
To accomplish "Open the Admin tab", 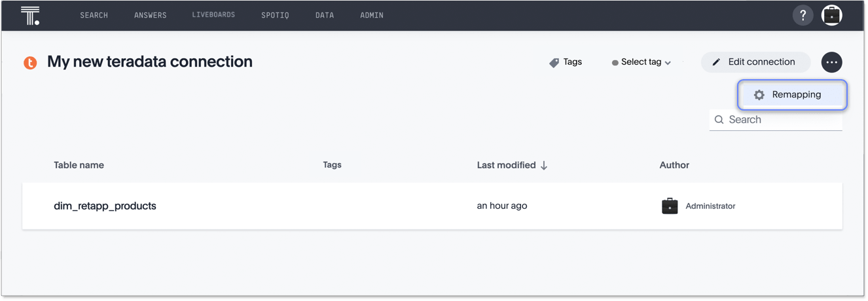I will point(371,15).
